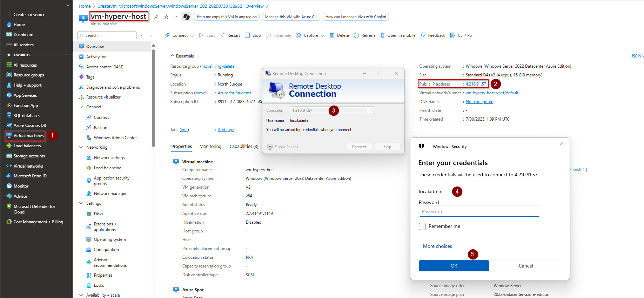Switch to the Monitoring tab
The height and width of the screenshot is (298, 644).
210,147
